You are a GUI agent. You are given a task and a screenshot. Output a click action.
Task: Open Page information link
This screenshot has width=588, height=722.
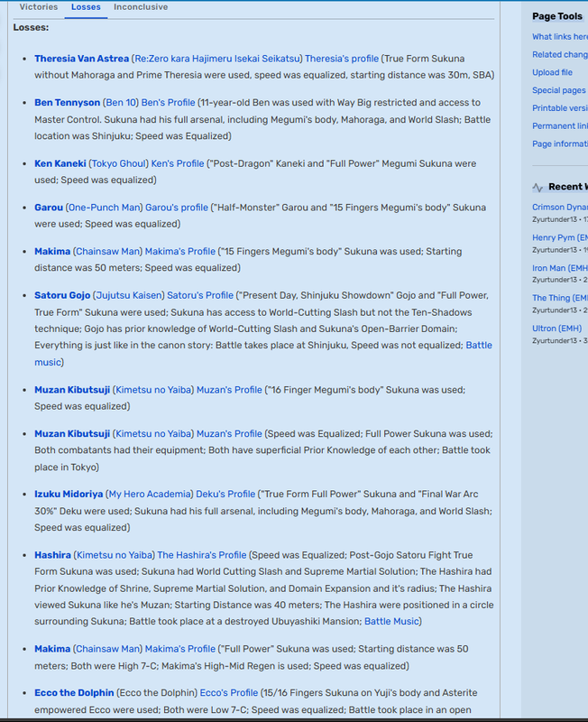click(560, 144)
